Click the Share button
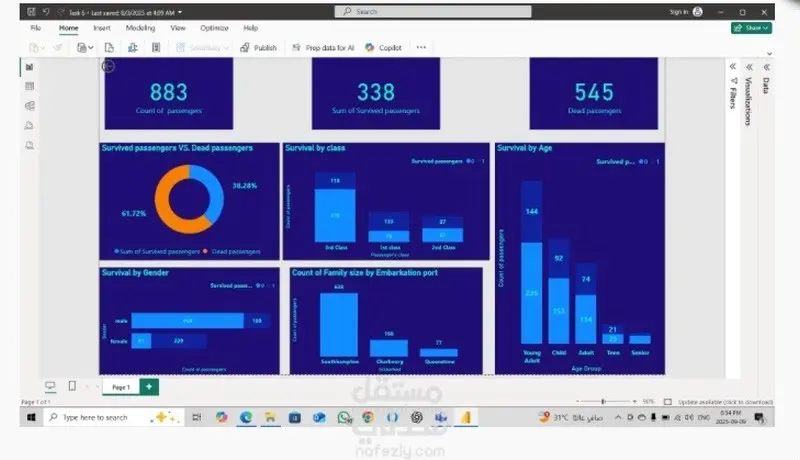 click(751, 28)
